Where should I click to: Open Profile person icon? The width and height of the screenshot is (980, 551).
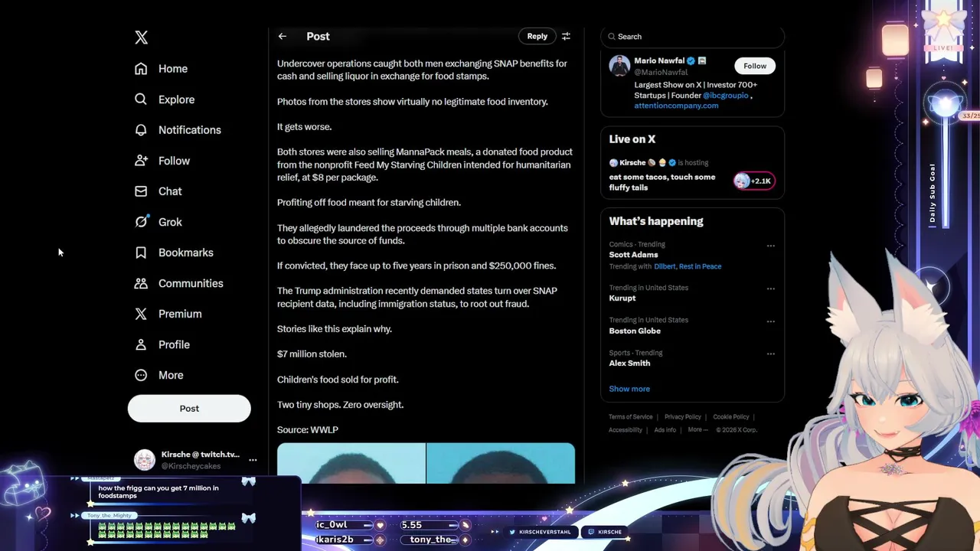coord(141,344)
